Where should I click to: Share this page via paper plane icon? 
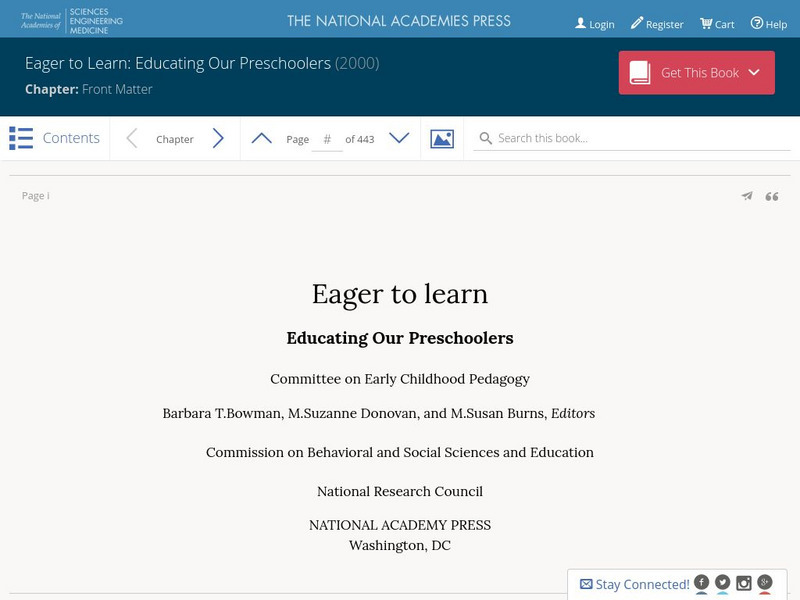tap(746, 196)
